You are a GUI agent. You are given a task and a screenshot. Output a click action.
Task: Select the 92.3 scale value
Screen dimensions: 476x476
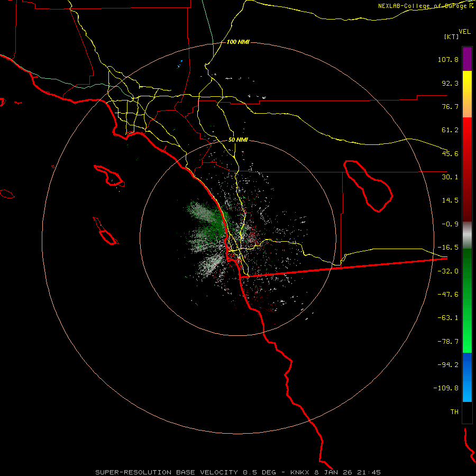(x=450, y=83)
